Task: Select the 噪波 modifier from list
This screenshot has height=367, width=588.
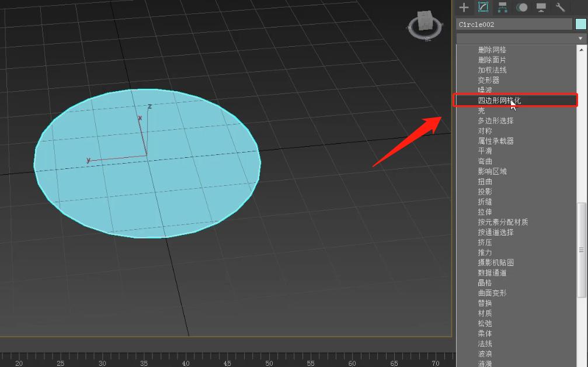Action: coord(485,90)
